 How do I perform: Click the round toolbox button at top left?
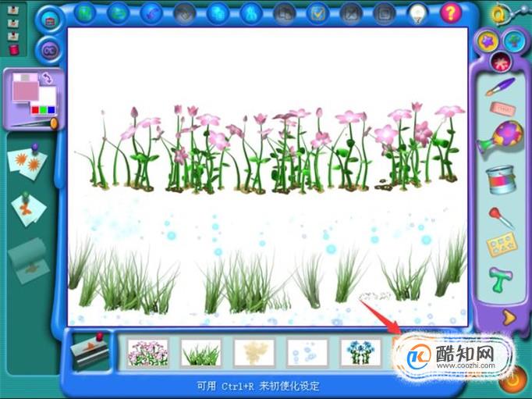[x=50, y=20]
